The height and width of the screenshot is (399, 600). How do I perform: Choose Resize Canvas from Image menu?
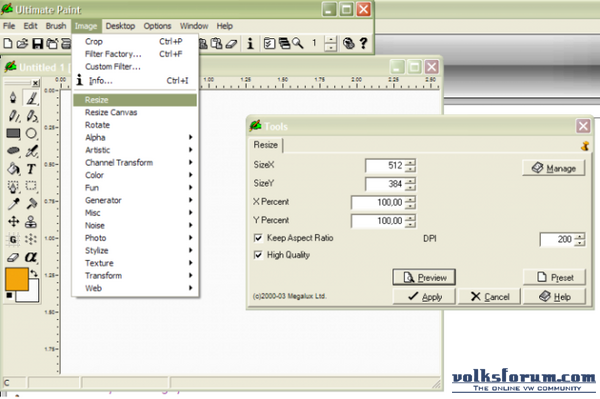point(135,112)
